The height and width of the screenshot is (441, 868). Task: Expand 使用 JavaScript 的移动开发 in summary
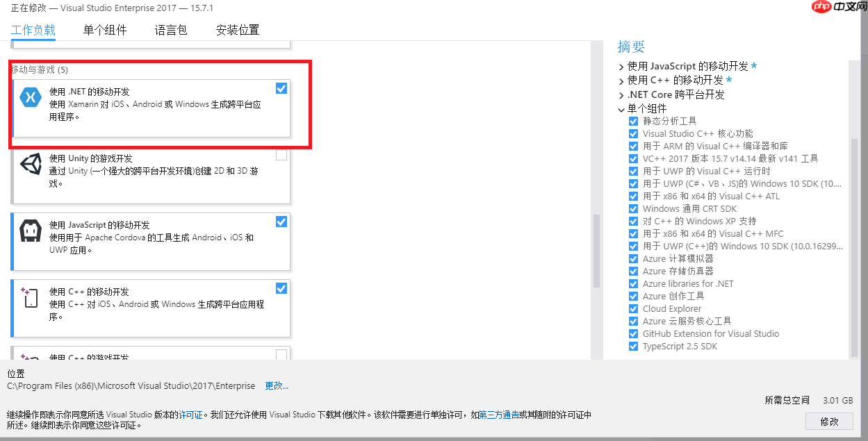click(621, 66)
